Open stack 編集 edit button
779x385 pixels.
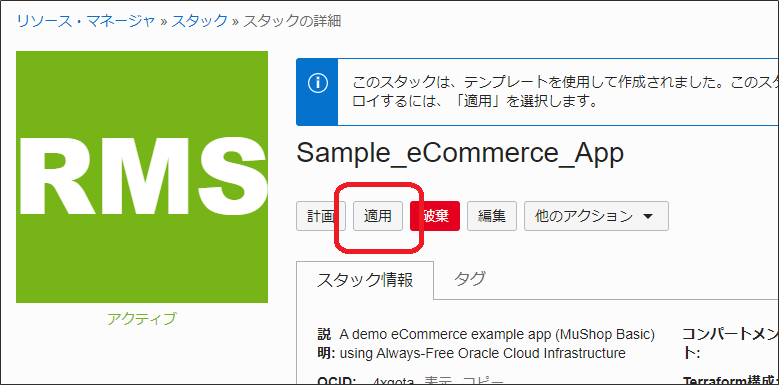pos(492,216)
